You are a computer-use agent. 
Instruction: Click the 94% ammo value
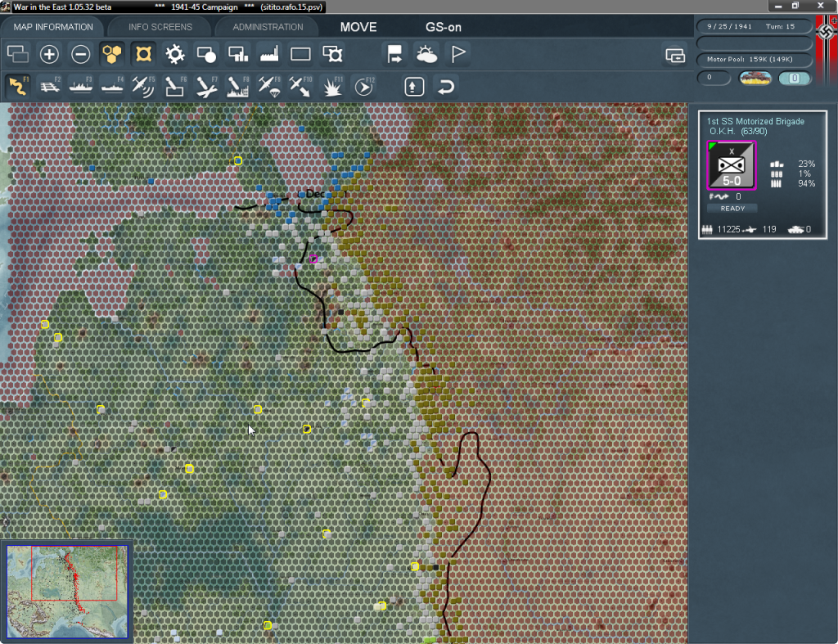click(806, 184)
